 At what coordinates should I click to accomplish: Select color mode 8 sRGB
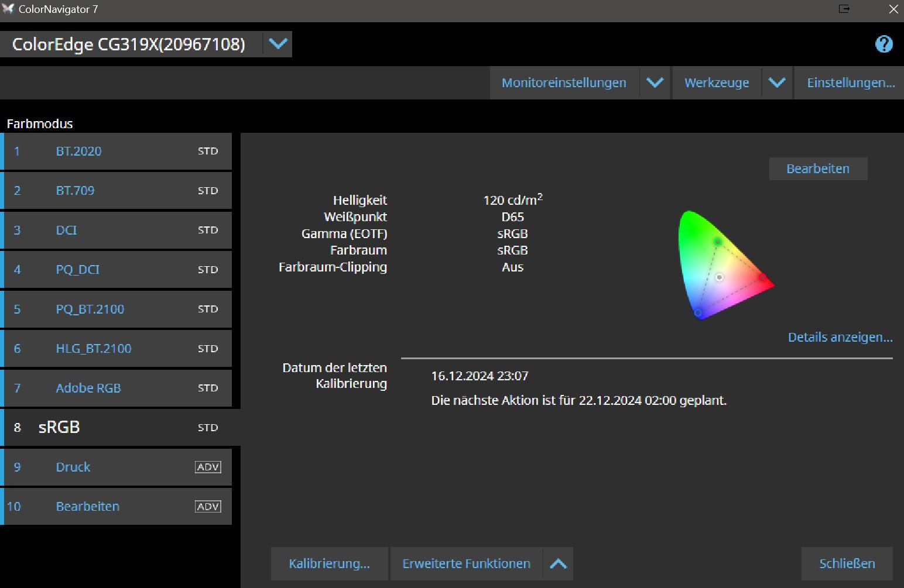coord(120,428)
